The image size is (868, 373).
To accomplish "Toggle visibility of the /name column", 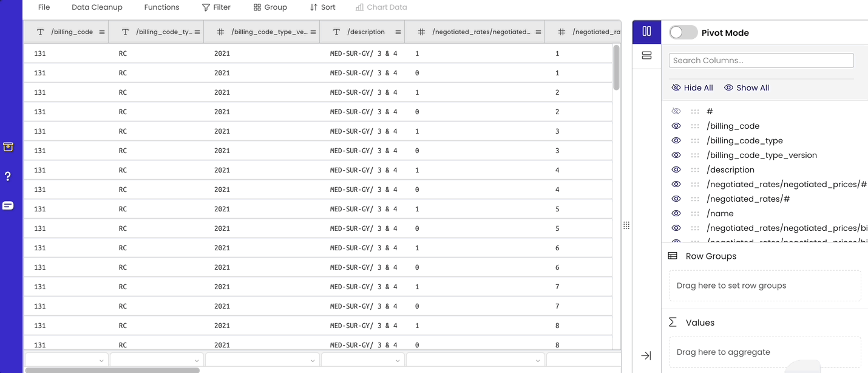I will 676,213.
